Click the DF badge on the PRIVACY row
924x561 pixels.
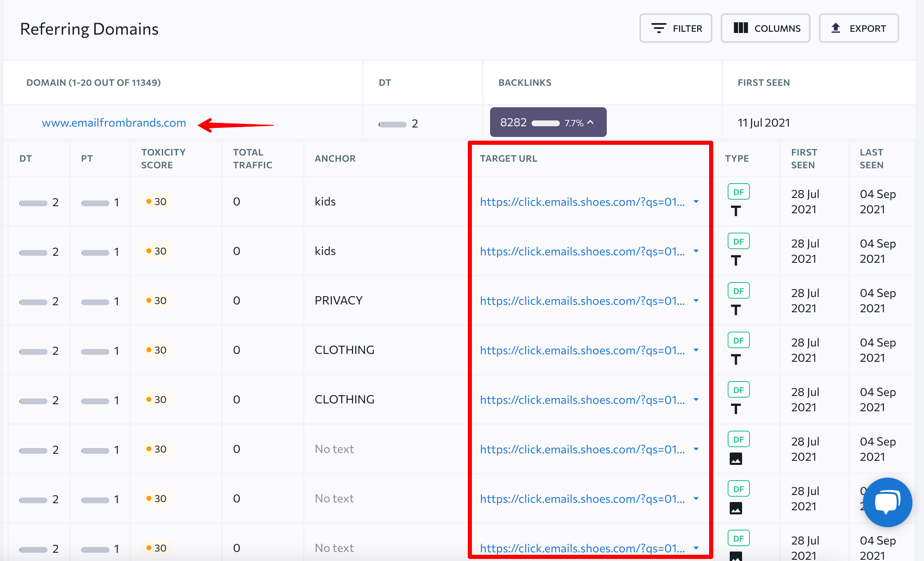tap(738, 290)
